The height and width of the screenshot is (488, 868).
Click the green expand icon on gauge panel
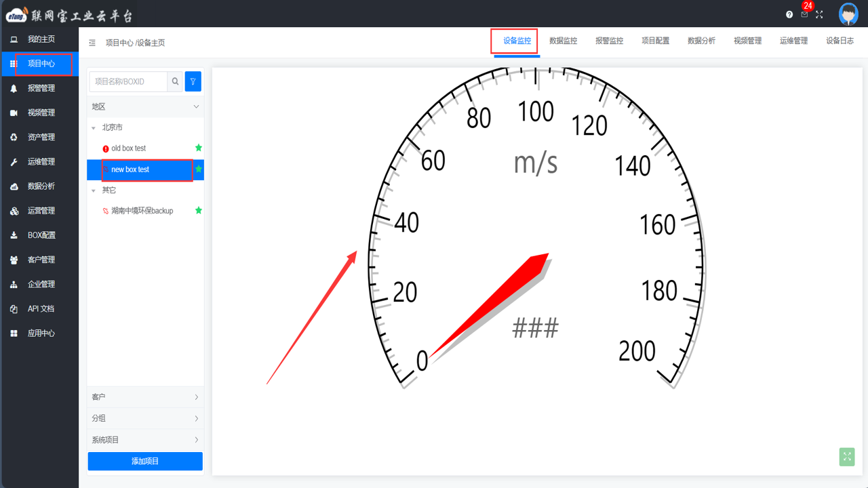point(847,457)
